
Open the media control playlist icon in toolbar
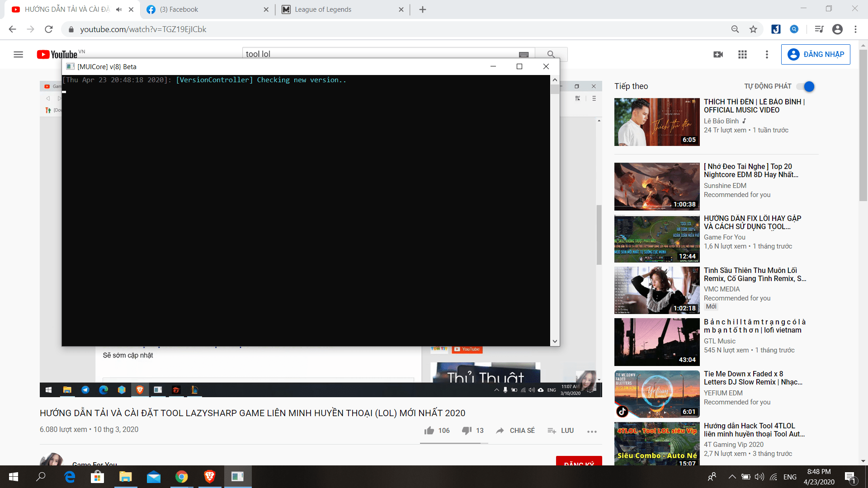point(819,29)
